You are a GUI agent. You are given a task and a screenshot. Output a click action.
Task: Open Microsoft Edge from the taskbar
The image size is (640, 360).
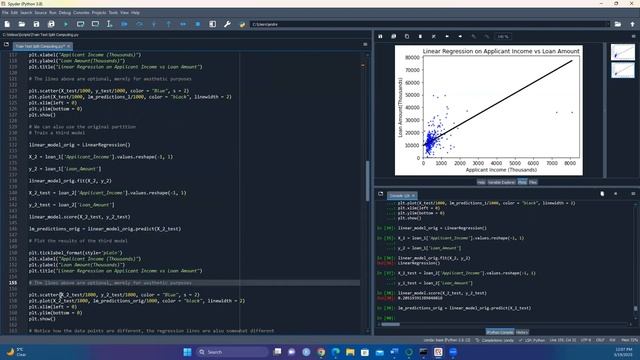pos(336,352)
